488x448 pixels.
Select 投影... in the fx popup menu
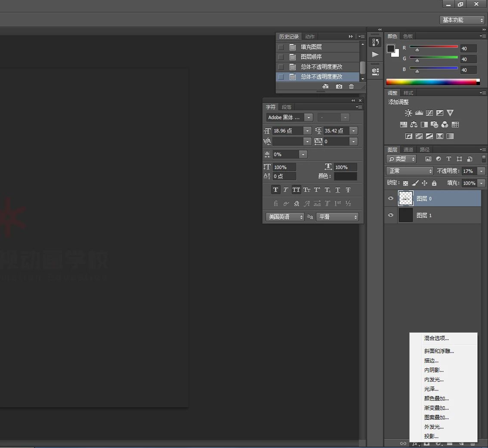[x=431, y=436]
